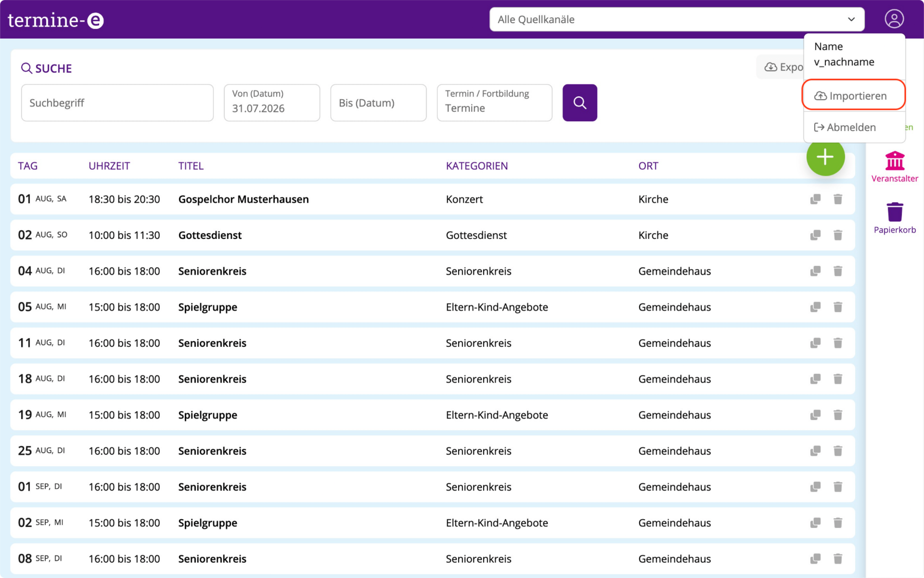Delete the 18 AUG Seniorenkreis event
Screen dimensions: 924x578
click(838, 379)
